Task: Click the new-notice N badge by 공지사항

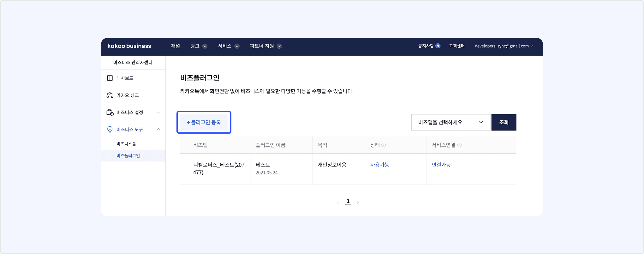Action: click(438, 46)
